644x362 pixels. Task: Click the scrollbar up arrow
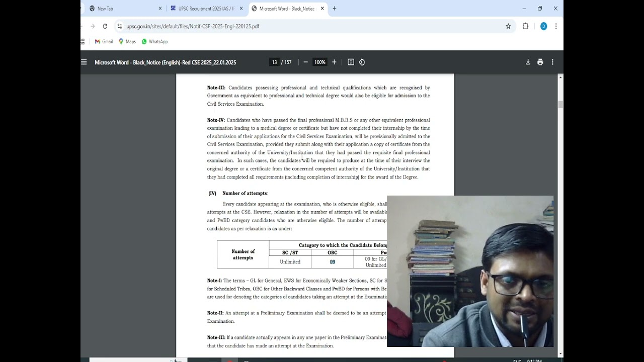[x=560, y=77]
